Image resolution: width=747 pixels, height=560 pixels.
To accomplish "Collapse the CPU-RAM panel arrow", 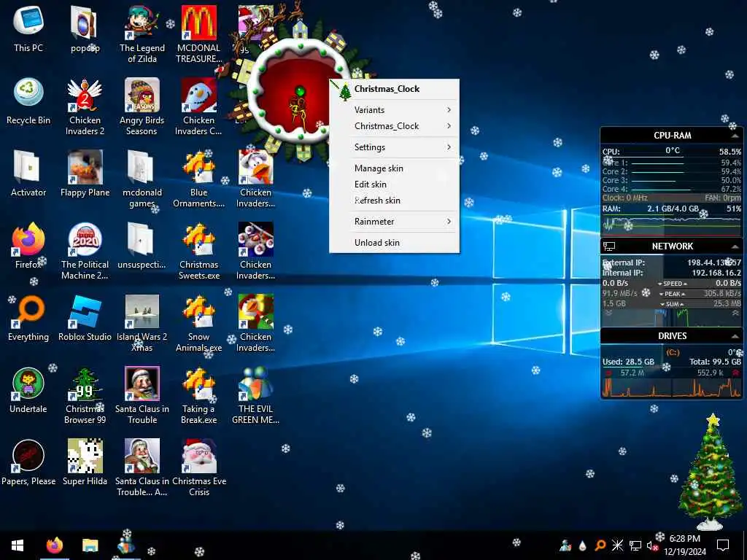I will tap(735, 136).
